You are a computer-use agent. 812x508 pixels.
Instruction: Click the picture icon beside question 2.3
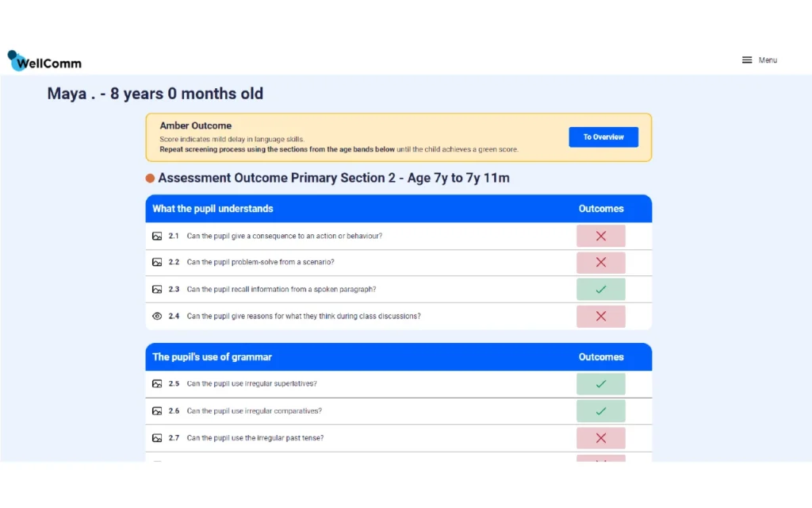point(157,290)
